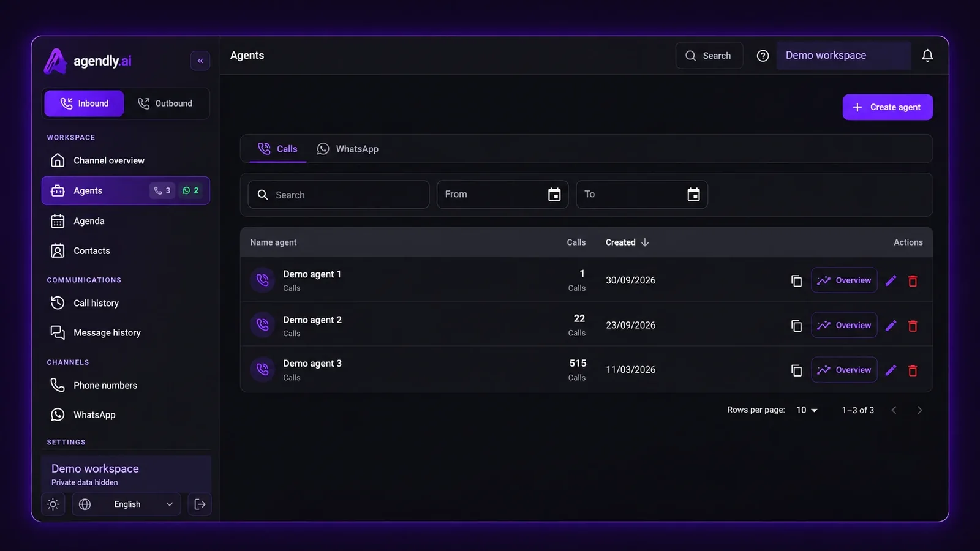The width and height of the screenshot is (980, 551).
Task: Switch to Inbound mode
Action: [84, 103]
